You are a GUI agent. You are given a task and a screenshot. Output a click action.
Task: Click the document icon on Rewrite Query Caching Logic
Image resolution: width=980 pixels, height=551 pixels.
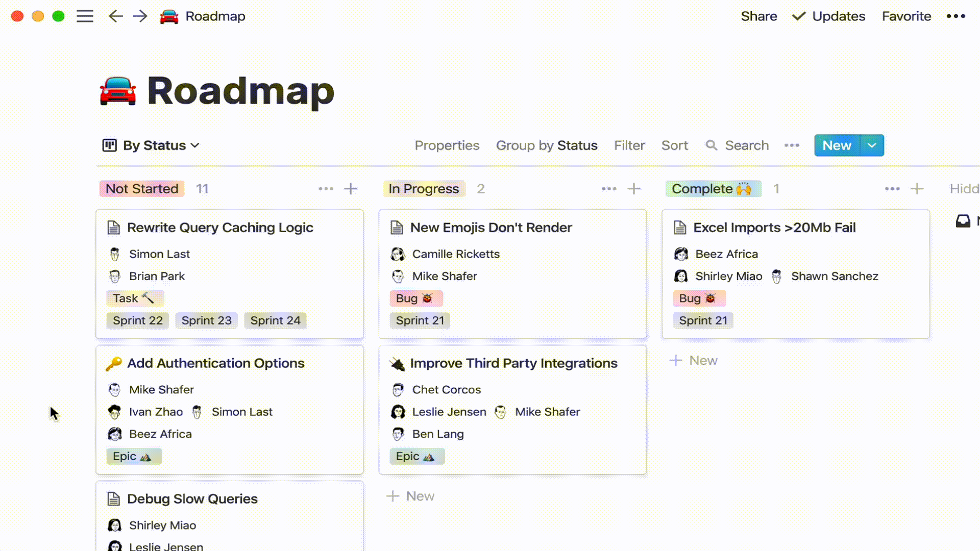coord(113,227)
